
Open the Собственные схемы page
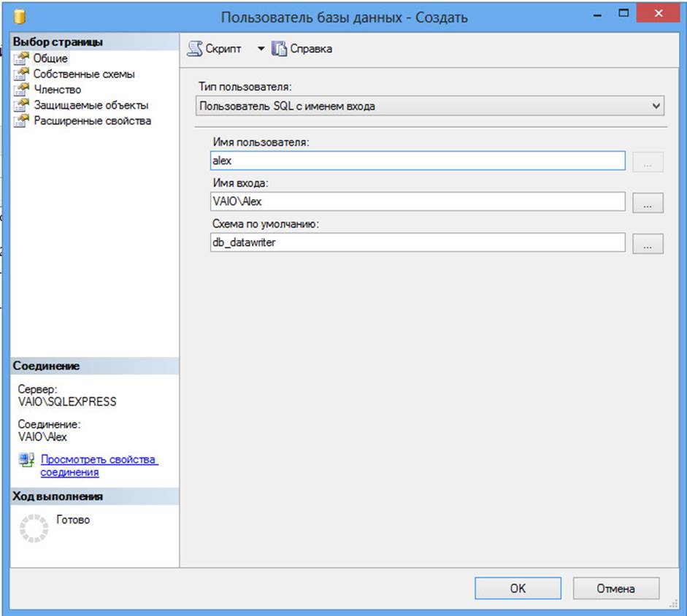pos(84,74)
